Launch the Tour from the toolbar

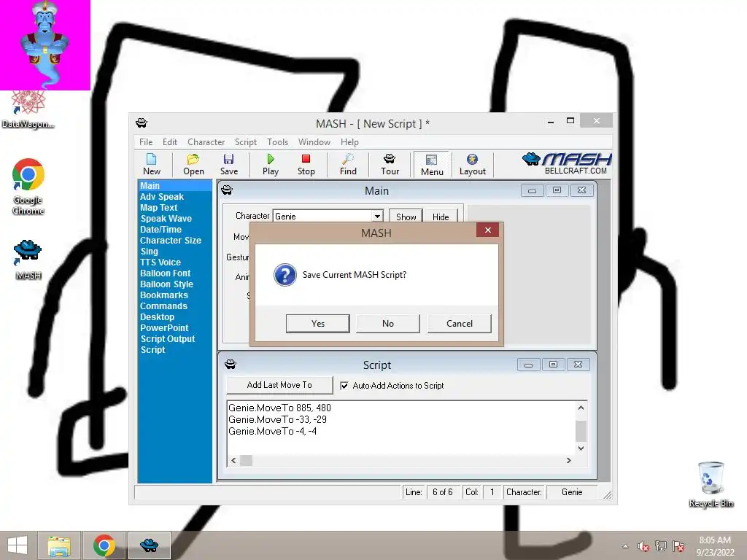point(390,164)
